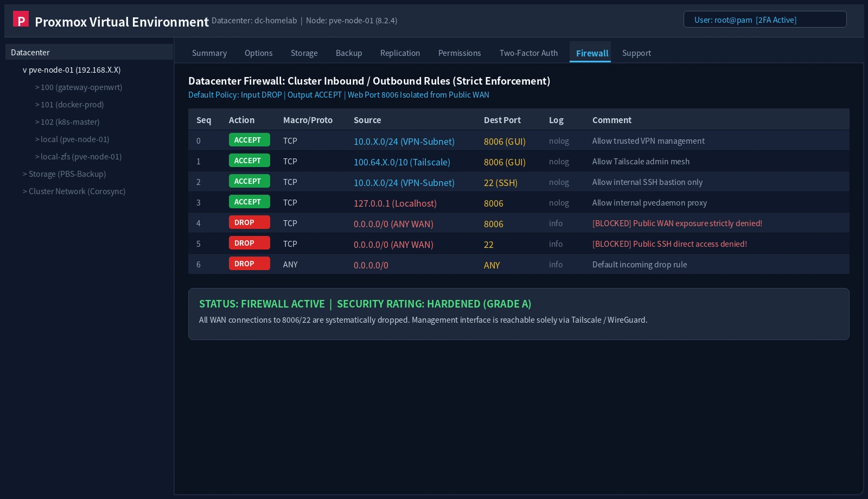This screenshot has width=868, height=499.
Task: Click the Seq column header
Action: click(204, 120)
